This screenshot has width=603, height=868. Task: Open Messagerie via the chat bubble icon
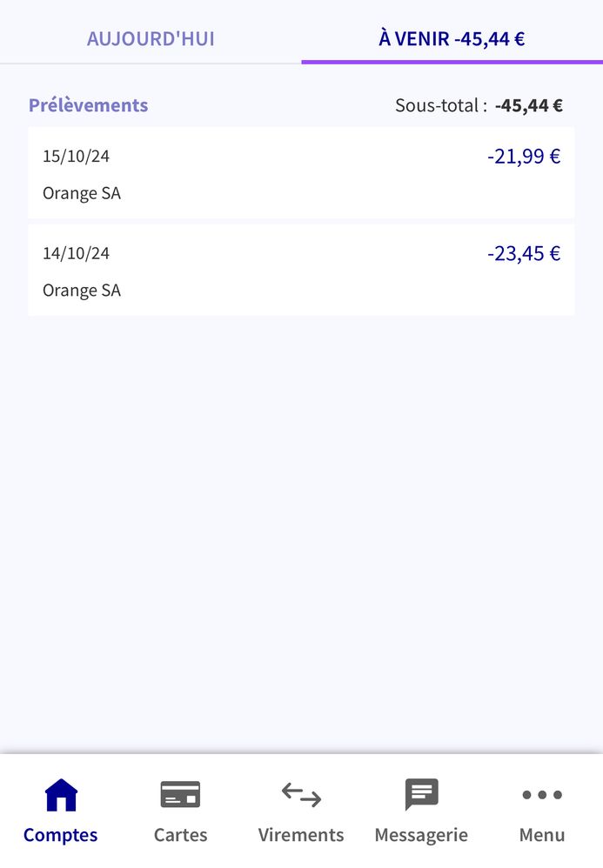[421, 795]
